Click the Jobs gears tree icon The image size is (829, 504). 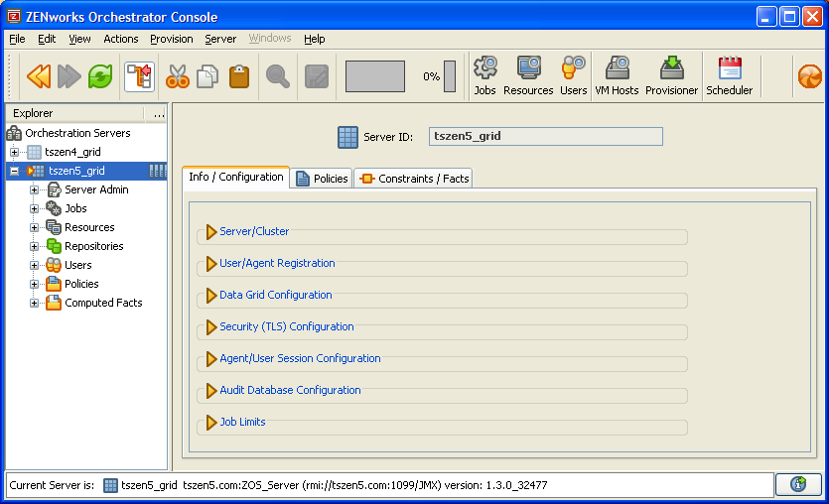click(x=54, y=208)
